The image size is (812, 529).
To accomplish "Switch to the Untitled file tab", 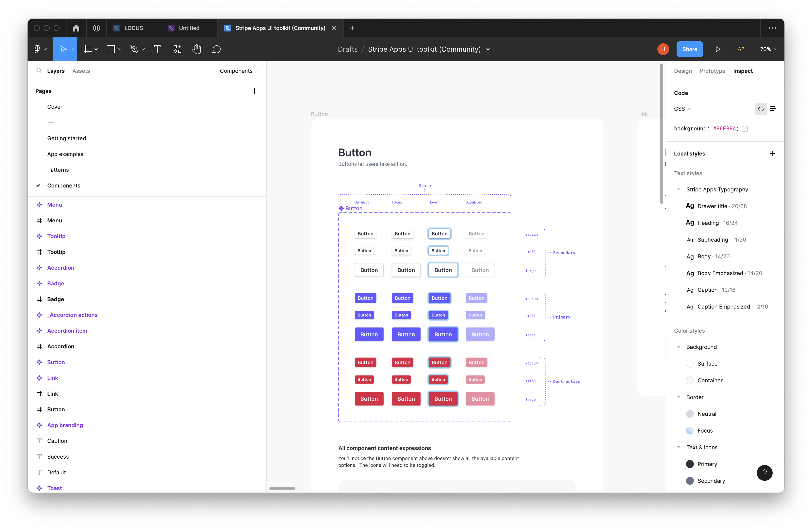I will click(x=189, y=28).
